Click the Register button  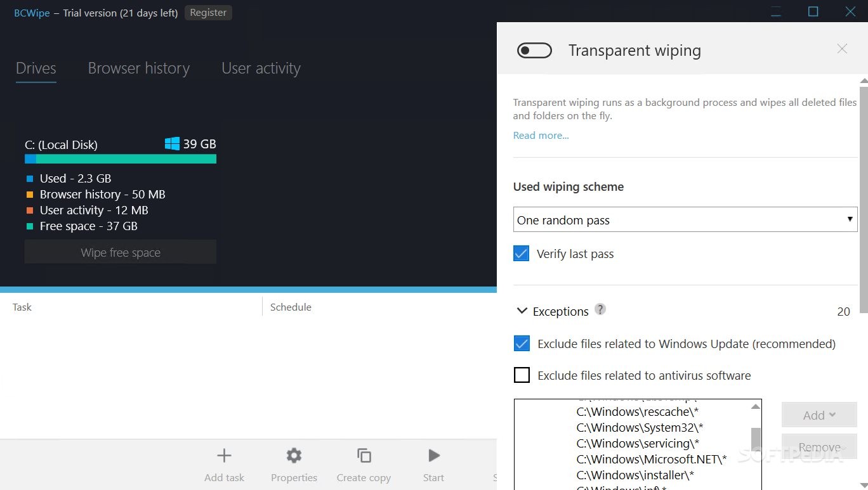[208, 13]
